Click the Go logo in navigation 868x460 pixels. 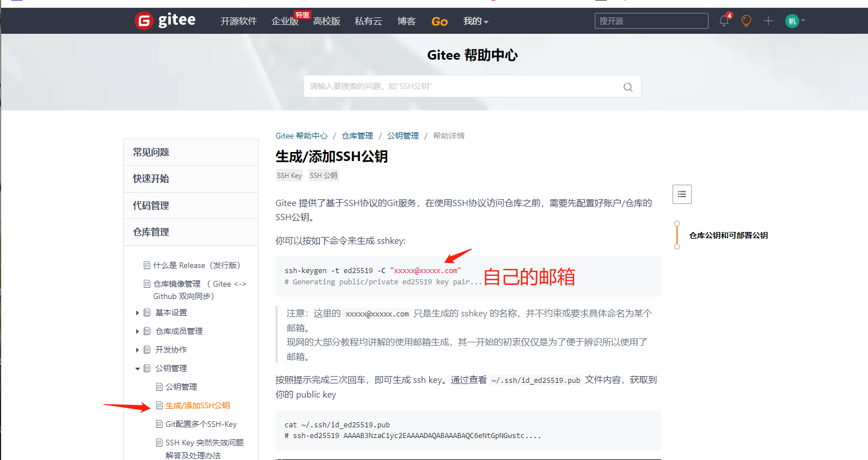pos(439,21)
